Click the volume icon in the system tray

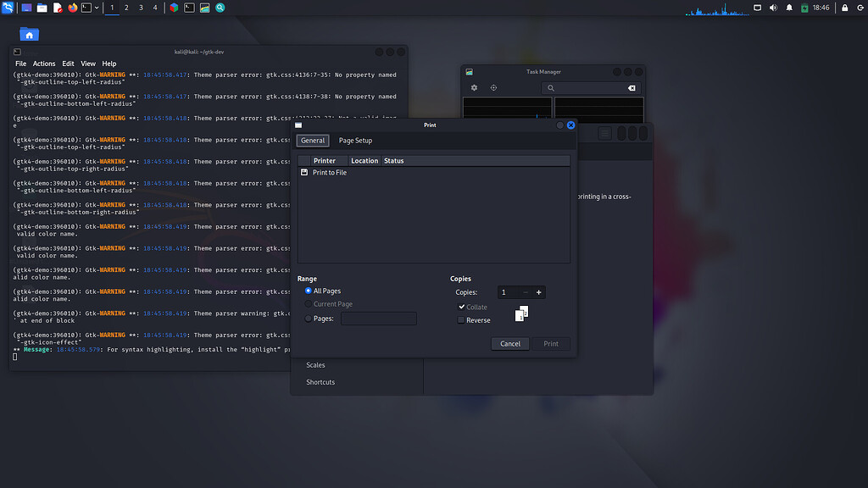(x=772, y=8)
